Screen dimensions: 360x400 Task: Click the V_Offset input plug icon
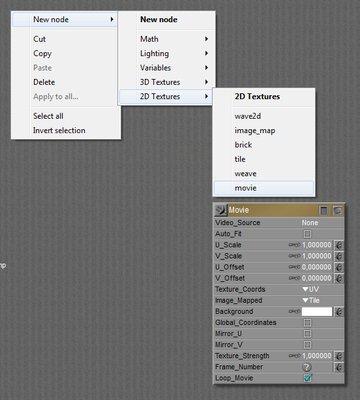click(294, 278)
